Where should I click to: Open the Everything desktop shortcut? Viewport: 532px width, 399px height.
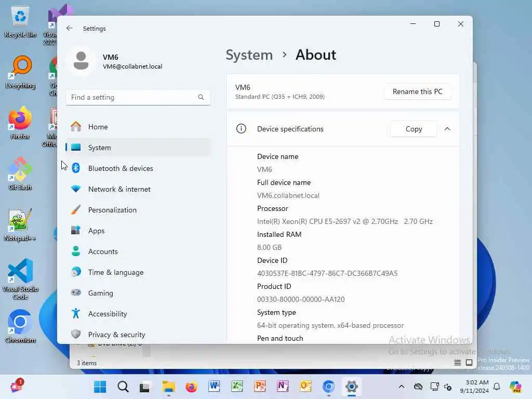(20, 73)
